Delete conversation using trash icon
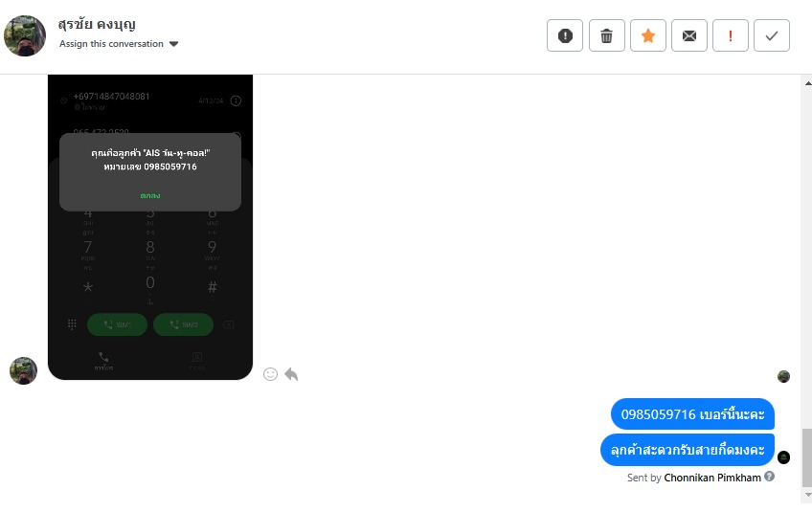This screenshot has height=512, width=812. point(606,35)
